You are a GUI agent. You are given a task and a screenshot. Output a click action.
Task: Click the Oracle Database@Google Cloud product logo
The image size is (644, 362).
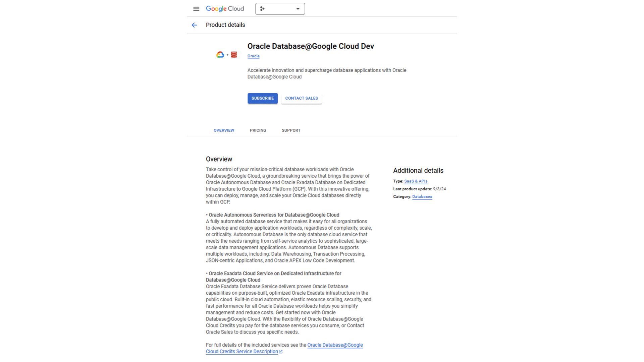pyautogui.click(x=226, y=54)
